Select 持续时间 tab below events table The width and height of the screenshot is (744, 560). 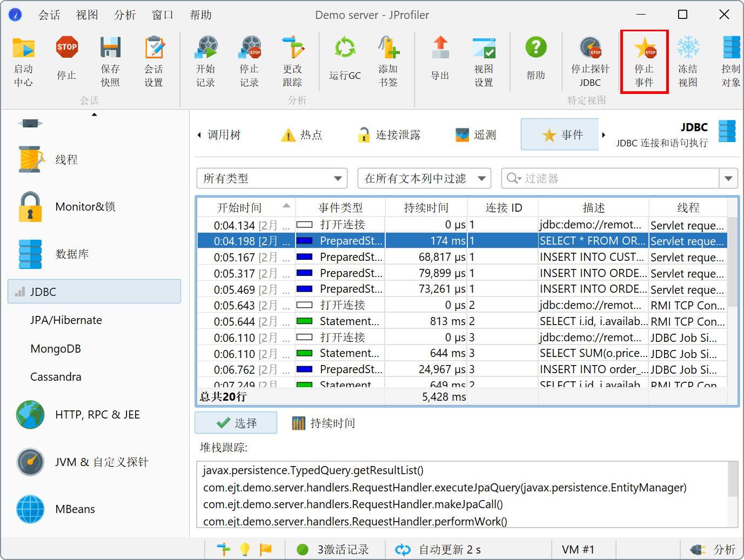(x=323, y=423)
